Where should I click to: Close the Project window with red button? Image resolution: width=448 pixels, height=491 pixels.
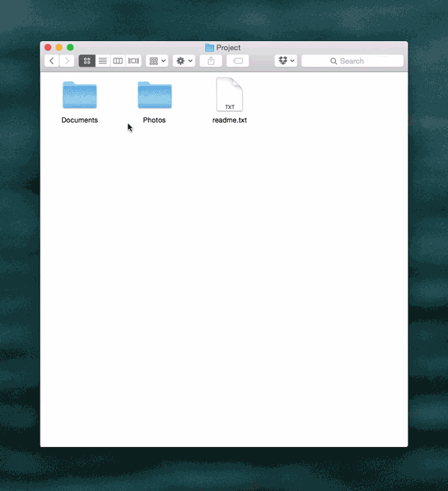[48, 47]
